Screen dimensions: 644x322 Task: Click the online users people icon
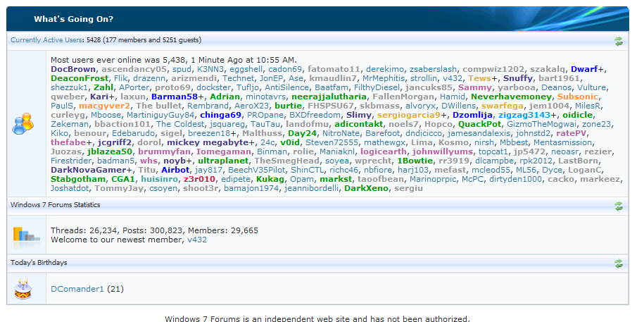coord(23,123)
